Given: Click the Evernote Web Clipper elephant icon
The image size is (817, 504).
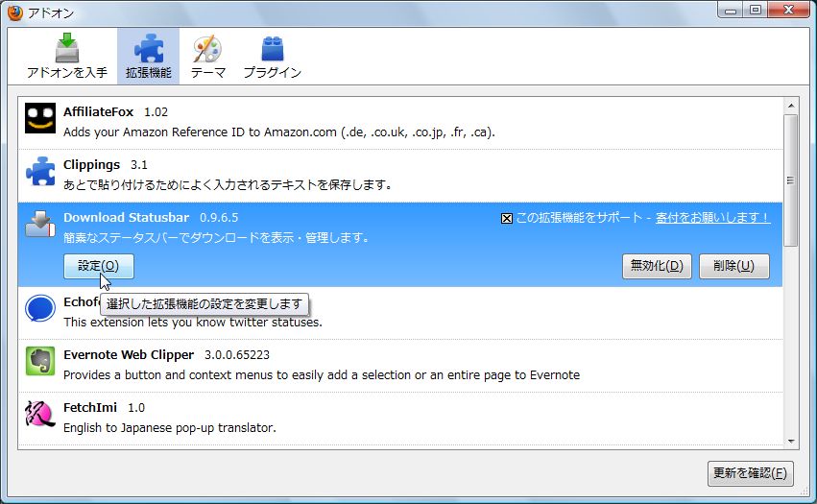Looking at the screenshot, I should coord(40,361).
